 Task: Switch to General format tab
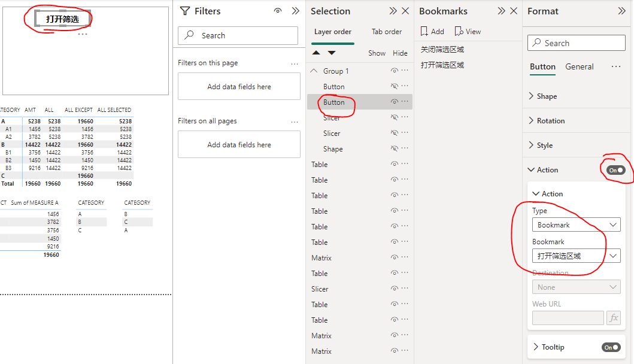(x=579, y=66)
